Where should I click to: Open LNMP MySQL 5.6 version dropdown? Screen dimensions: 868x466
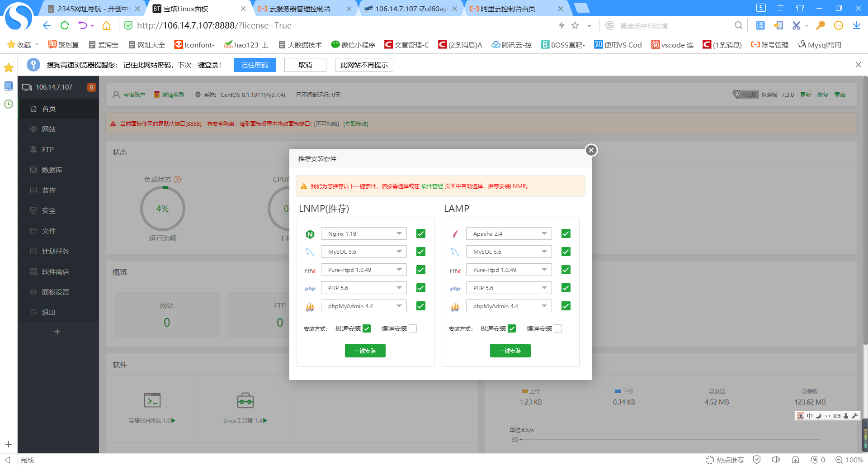coord(364,252)
